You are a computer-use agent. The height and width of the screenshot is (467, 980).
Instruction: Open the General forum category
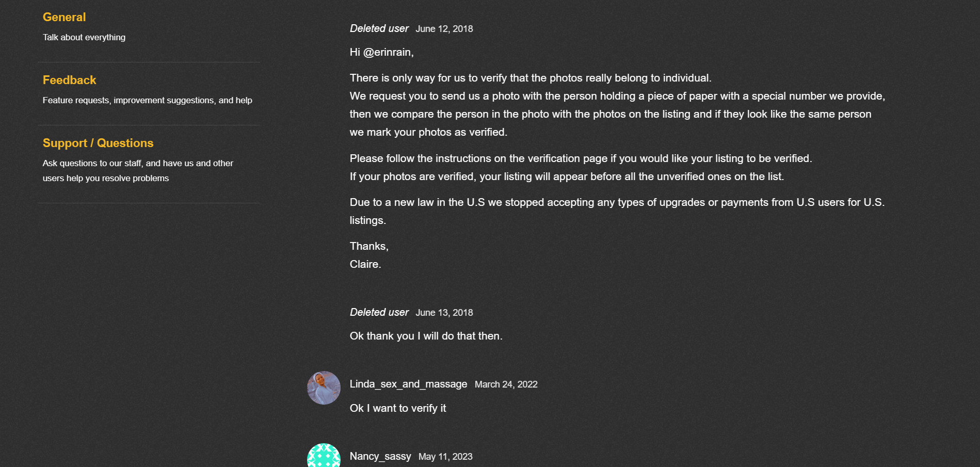[x=64, y=17]
